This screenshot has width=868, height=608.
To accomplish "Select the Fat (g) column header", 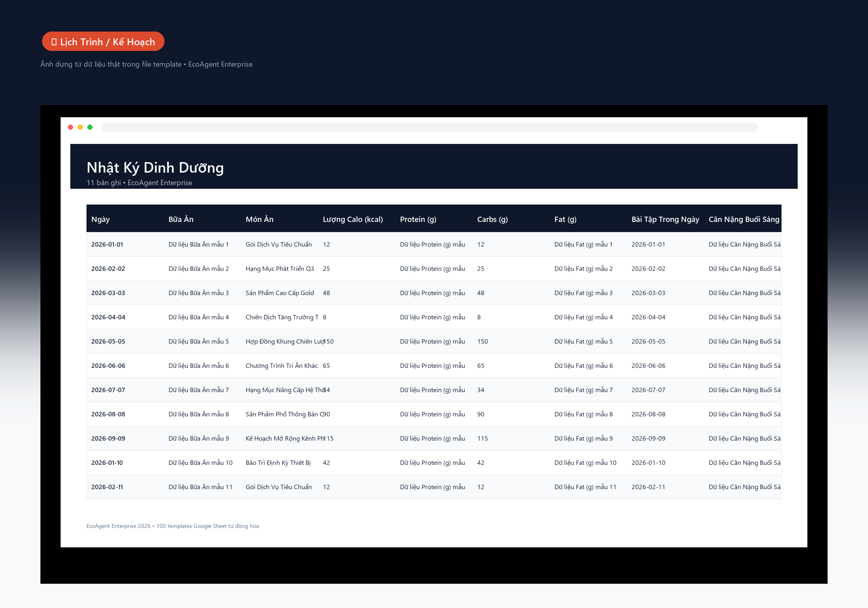I will tap(565, 219).
